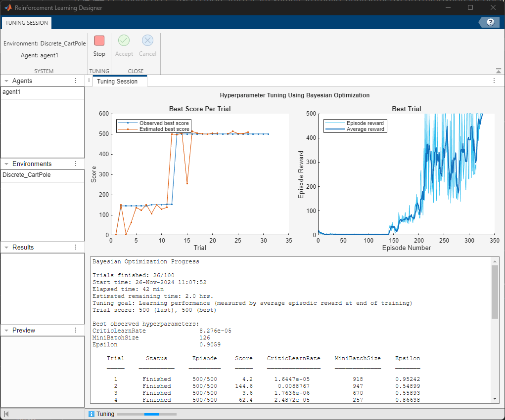Collapse the Environments panel

[x=6, y=164]
